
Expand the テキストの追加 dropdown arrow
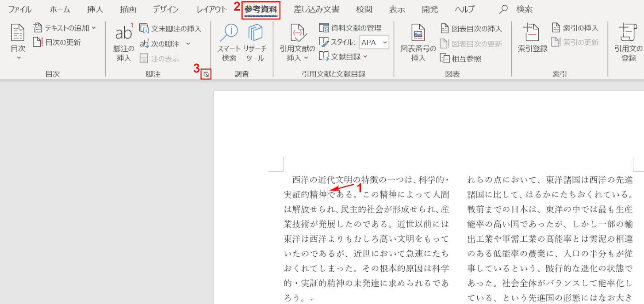click(x=94, y=28)
